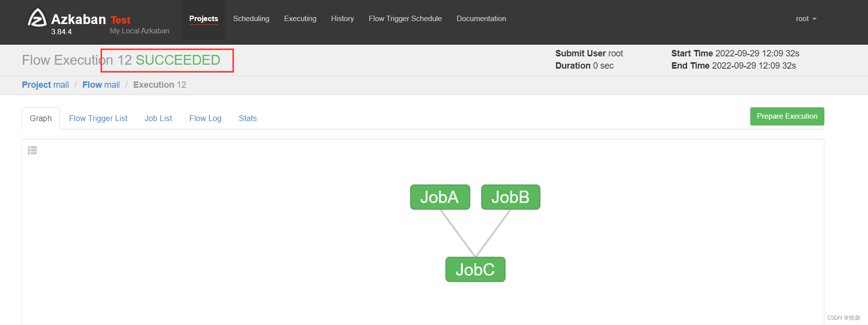
Task: Click the Start Time value
Action: pos(757,53)
